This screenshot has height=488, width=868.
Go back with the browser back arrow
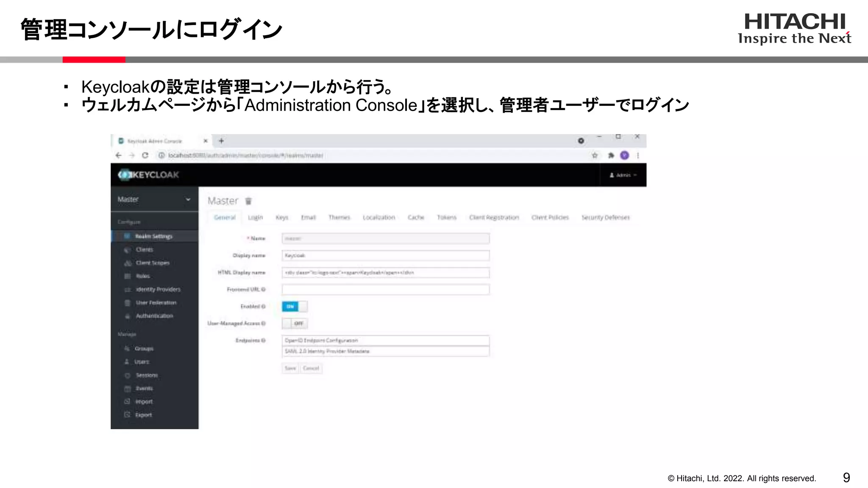(119, 155)
